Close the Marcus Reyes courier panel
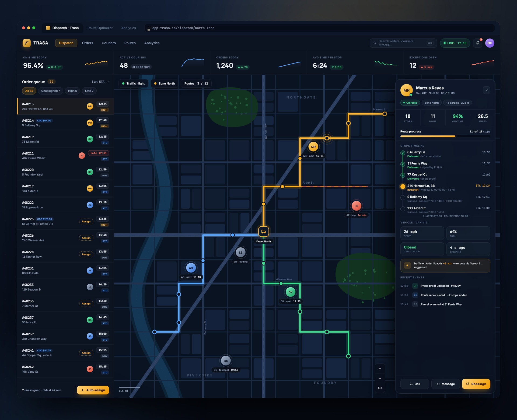517x420 pixels. click(487, 90)
